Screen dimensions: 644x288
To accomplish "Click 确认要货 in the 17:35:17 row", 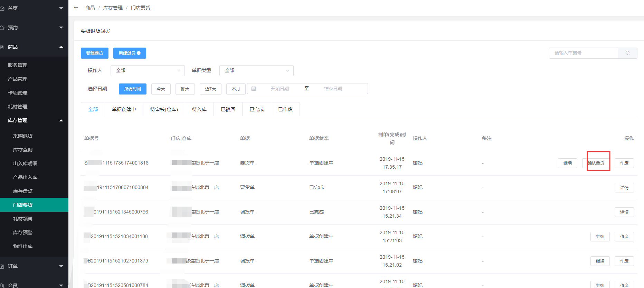I will [x=596, y=163].
